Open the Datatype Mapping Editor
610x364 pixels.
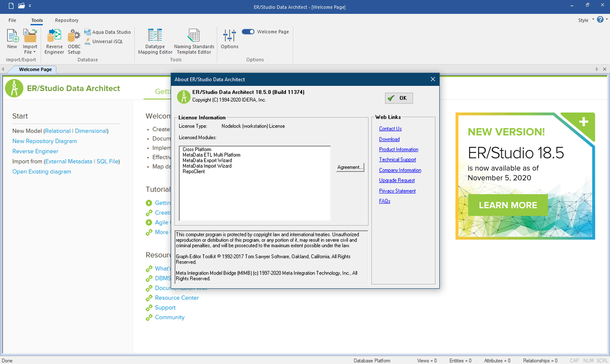155,42
